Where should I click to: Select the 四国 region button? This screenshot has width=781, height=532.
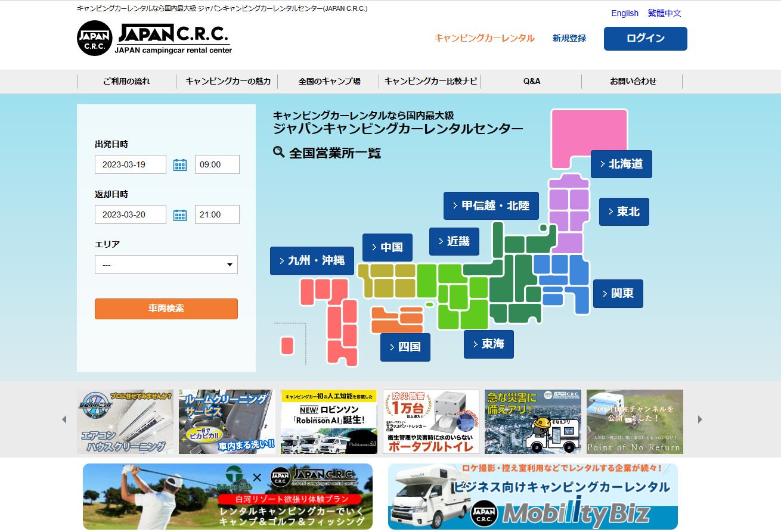pos(405,347)
